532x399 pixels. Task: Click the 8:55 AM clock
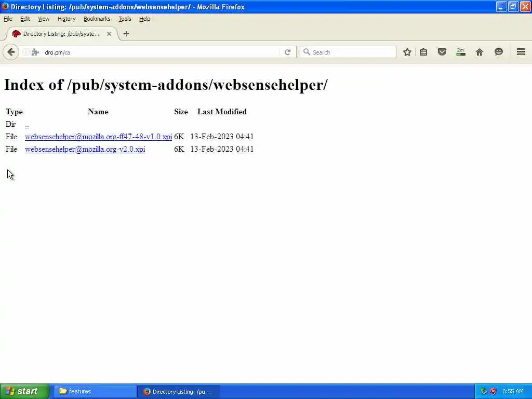513,391
